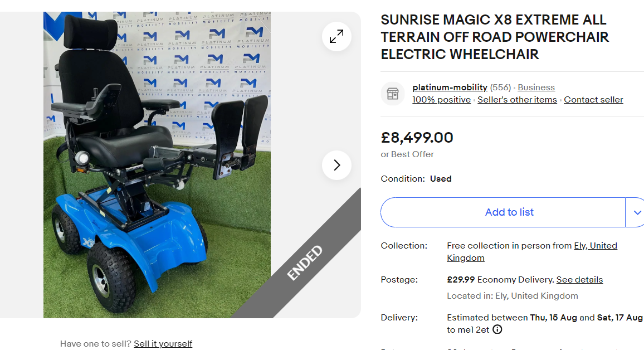
Task: Click the Add to list button
Action: [x=509, y=212]
